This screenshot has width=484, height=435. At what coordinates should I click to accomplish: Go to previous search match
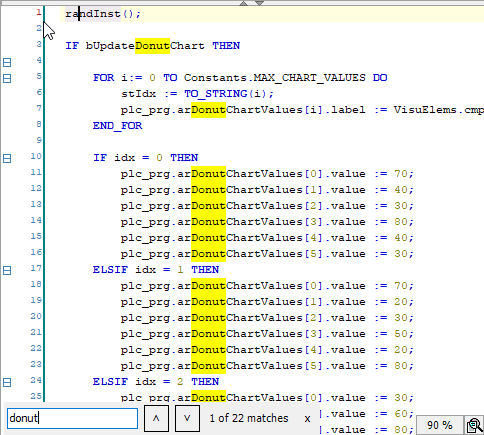(156, 418)
